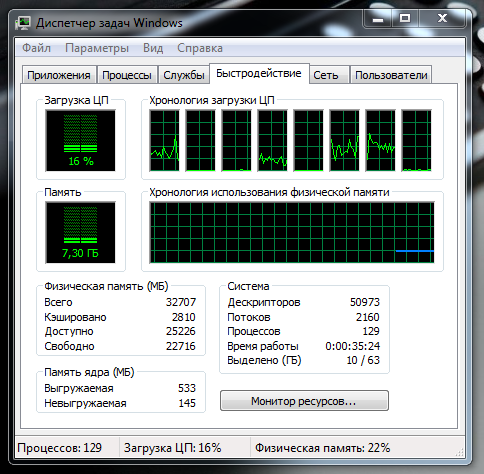The width and height of the screenshot is (484, 474).
Task: Click the sixth CPU core history graph
Action: 344,141
